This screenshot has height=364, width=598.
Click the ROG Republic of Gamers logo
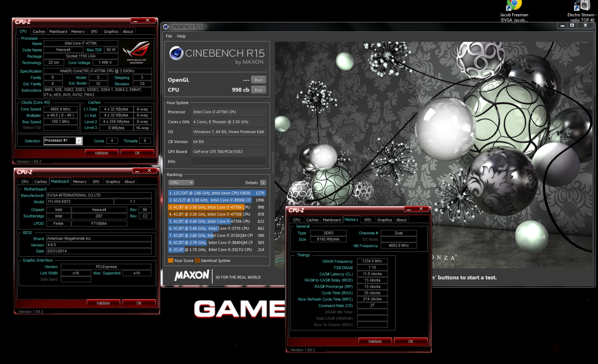(x=137, y=53)
